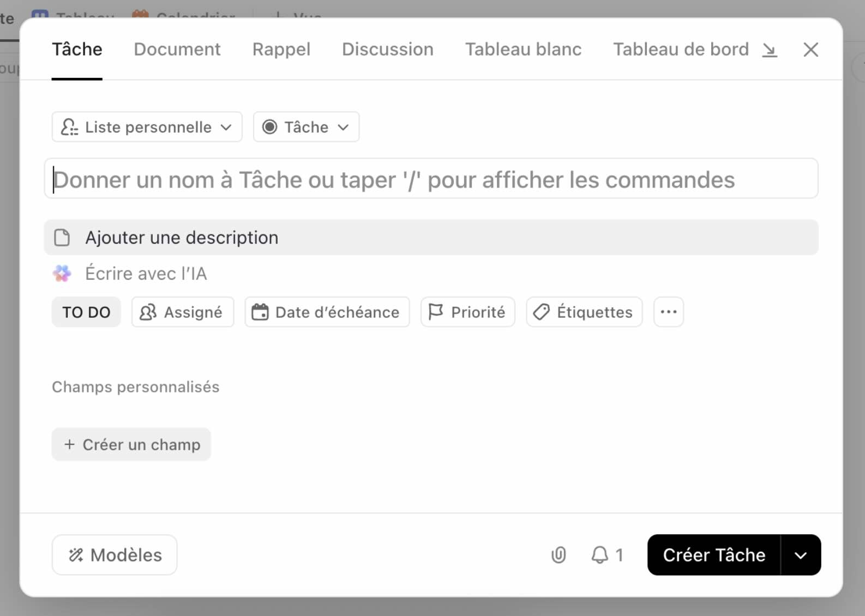Click the TO DO status button
This screenshot has height=616, width=865.
pos(86,312)
